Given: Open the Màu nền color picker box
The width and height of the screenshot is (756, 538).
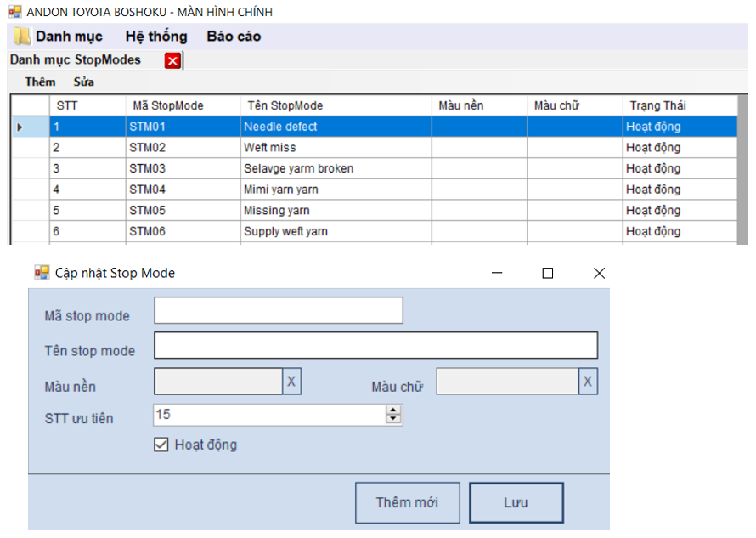Looking at the screenshot, I should (x=217, y=382).
